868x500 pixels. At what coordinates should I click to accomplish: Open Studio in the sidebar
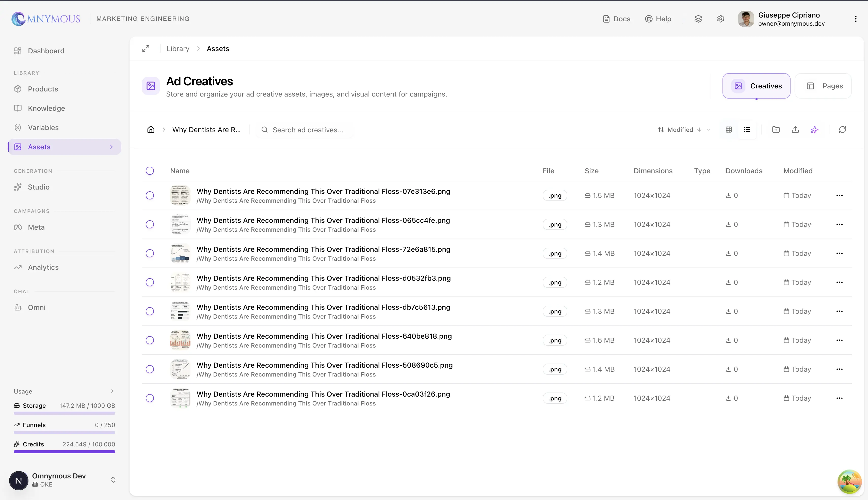coord(38,187)
